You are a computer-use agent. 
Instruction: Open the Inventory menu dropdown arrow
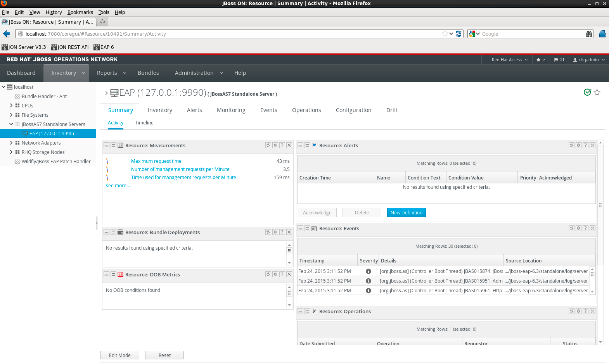click(83, 73)
